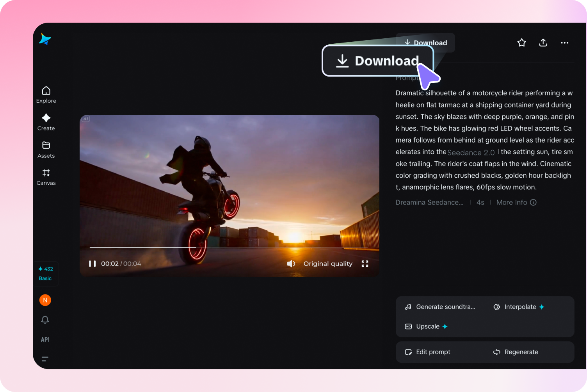Switch to the Canvas workspace
587x392 pixels.
point(46,177)
